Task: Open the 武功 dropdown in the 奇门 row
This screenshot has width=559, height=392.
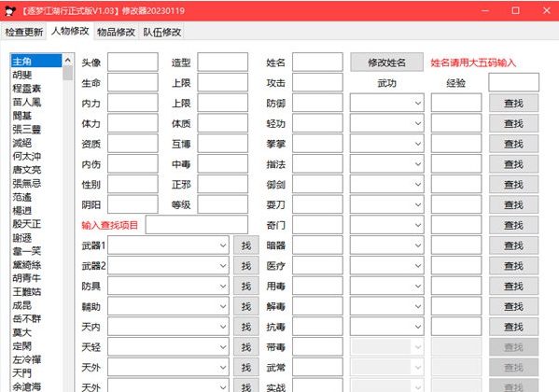Action: (x=387, y=225)
